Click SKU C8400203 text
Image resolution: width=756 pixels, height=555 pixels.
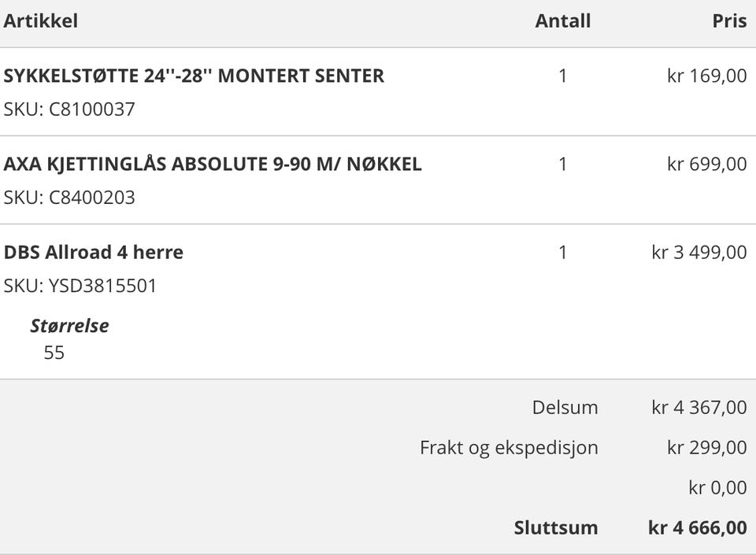coord(69,197)
